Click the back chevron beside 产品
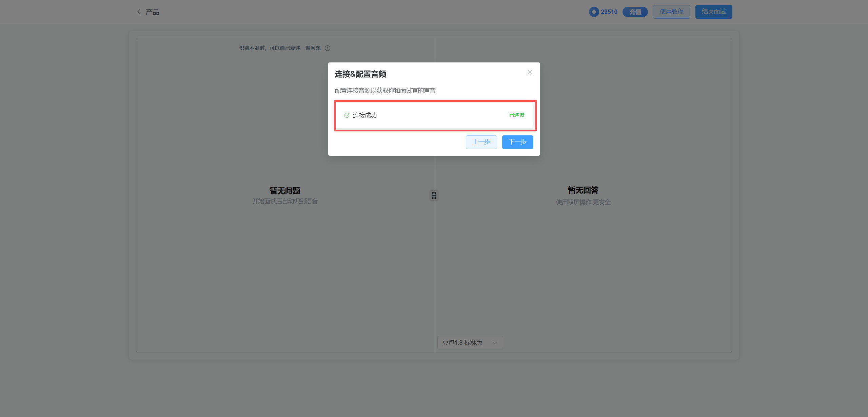Image resolution: width=868 pixels, height=417 pixels. coord(139,12)
